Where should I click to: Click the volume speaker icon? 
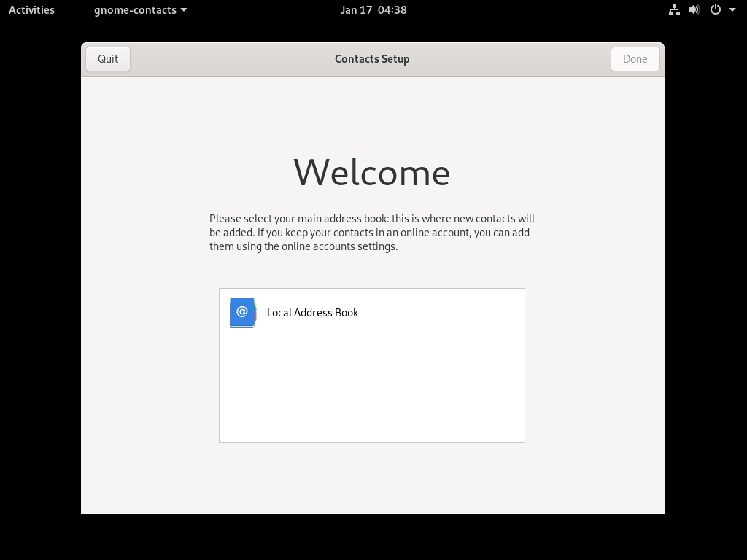[x=694, y=10]
